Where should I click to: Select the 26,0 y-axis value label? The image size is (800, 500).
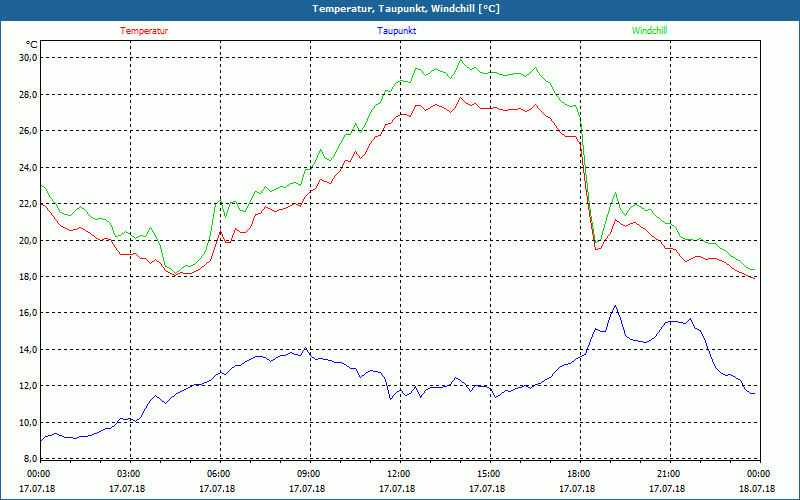pos(26,131)
